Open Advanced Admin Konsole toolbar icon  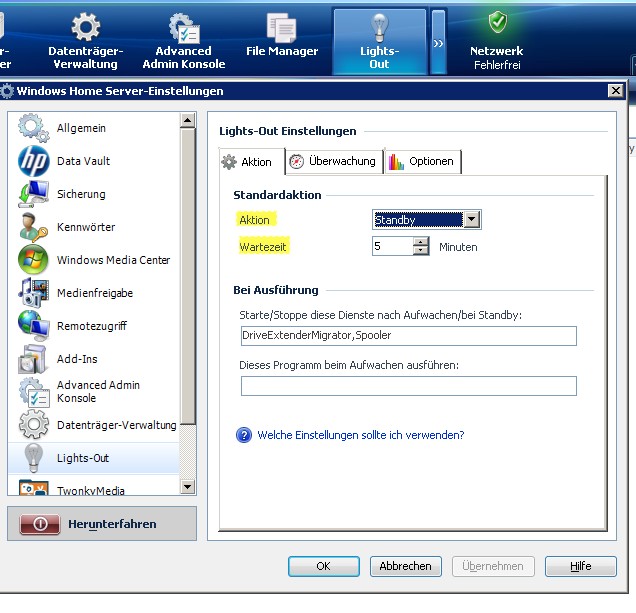[x=184, y=28]
